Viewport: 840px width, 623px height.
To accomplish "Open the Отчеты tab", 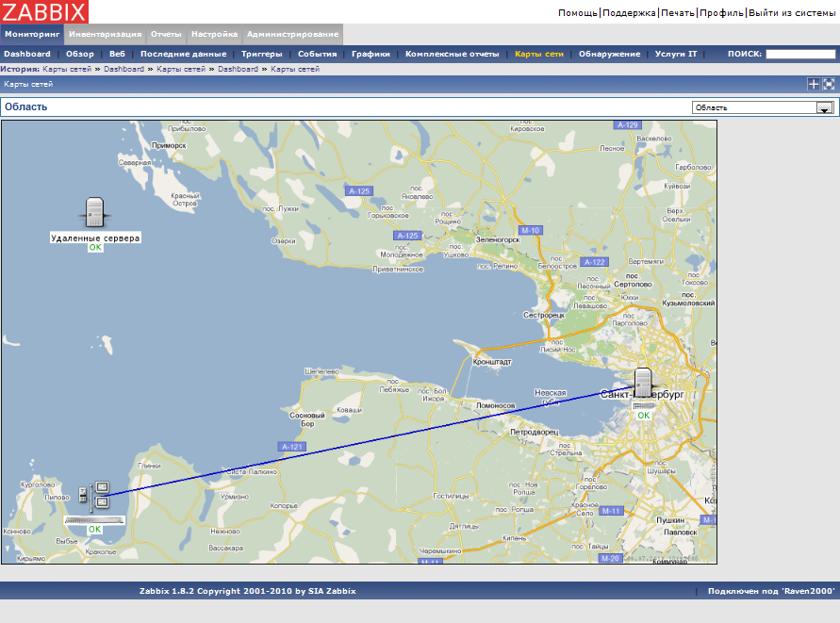I will (166, 34).
